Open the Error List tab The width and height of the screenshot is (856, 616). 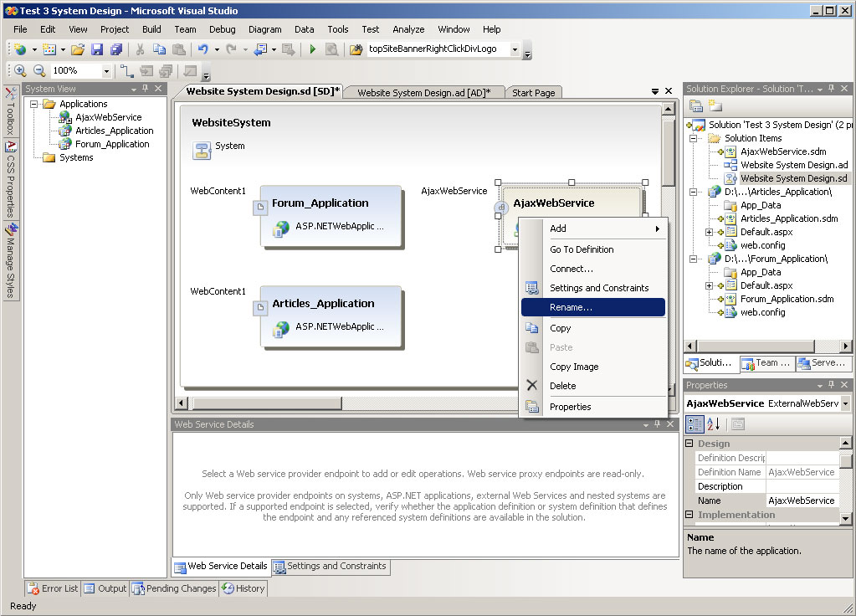[x=53, y=588]
